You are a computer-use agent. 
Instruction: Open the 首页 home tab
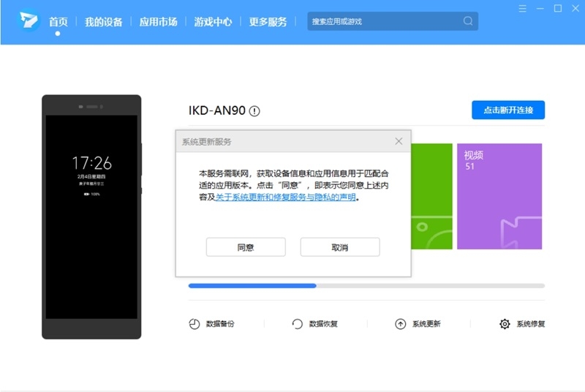pos(58,22)
